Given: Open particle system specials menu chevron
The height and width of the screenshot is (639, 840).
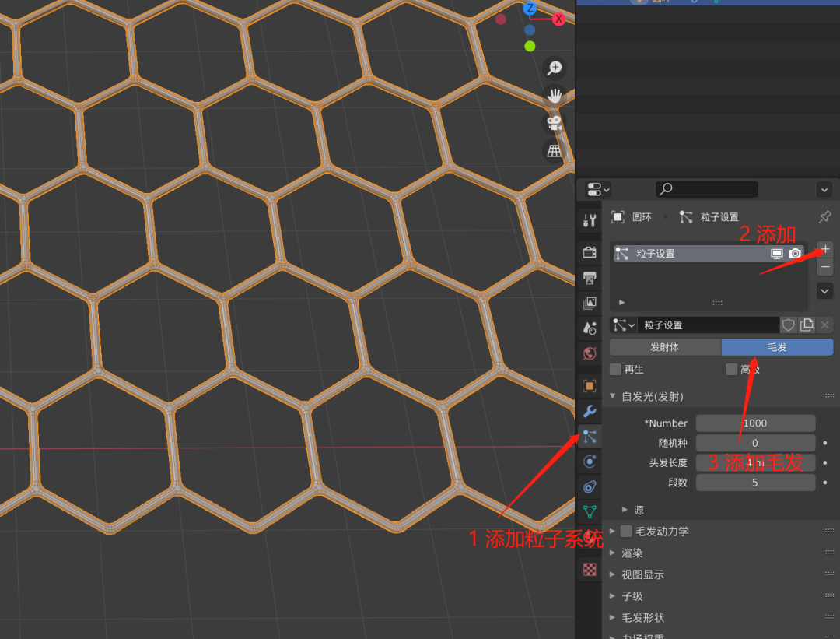Looking at the screenshot, I should (825, 291).
